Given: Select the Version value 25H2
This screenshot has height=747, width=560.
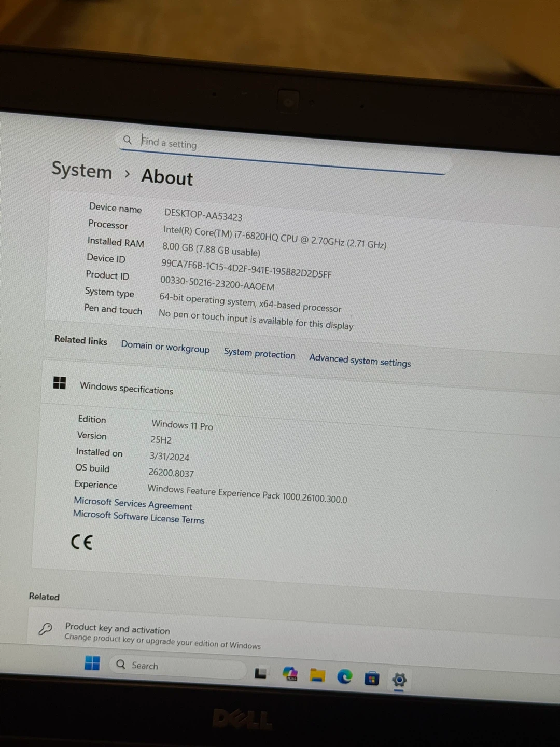Looking at the screenshot, I should [161, 440].
